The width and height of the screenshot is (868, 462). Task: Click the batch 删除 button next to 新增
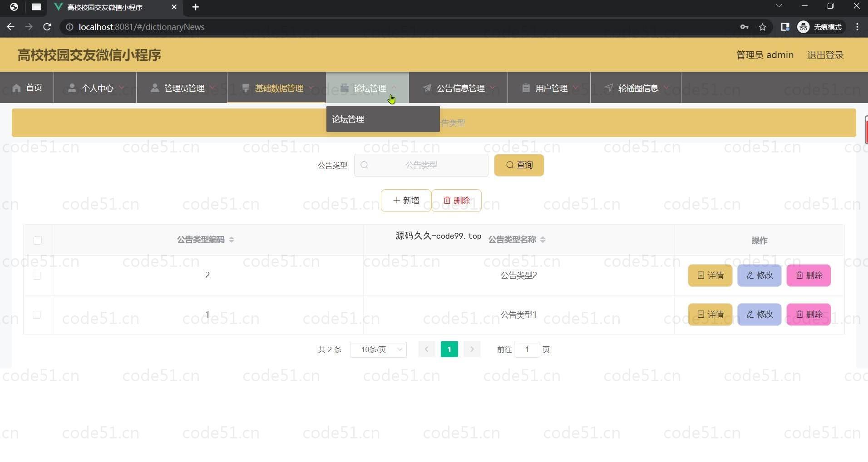[456, 200]
